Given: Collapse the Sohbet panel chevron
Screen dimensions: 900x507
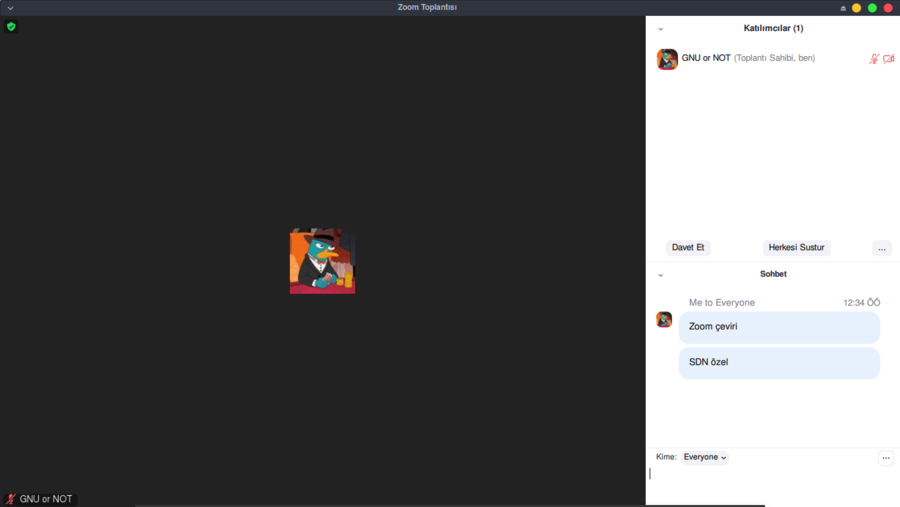Looking at the screenshot, I should click(661, 275).
